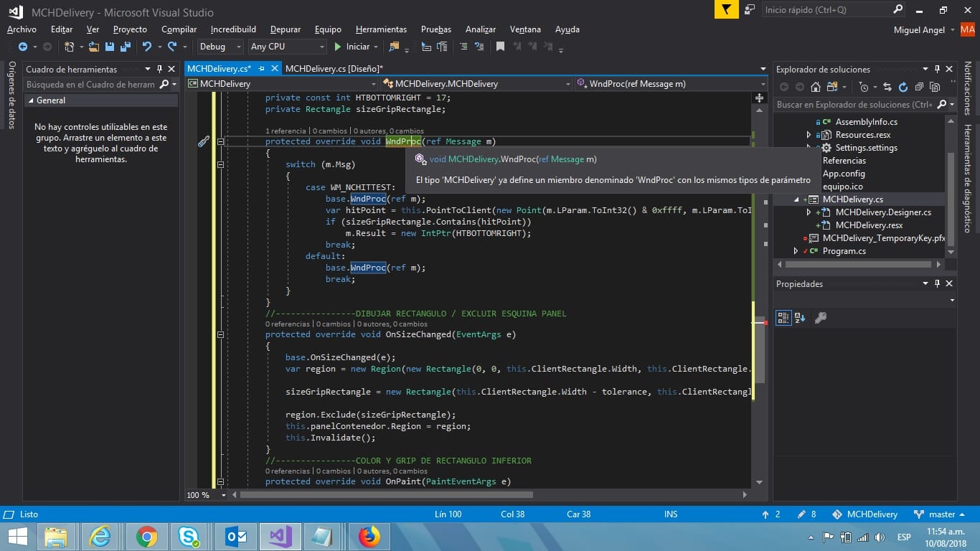Select the Navigate Backward arrow icon
Screen dimensions: 980x551
tap(23, 47)
